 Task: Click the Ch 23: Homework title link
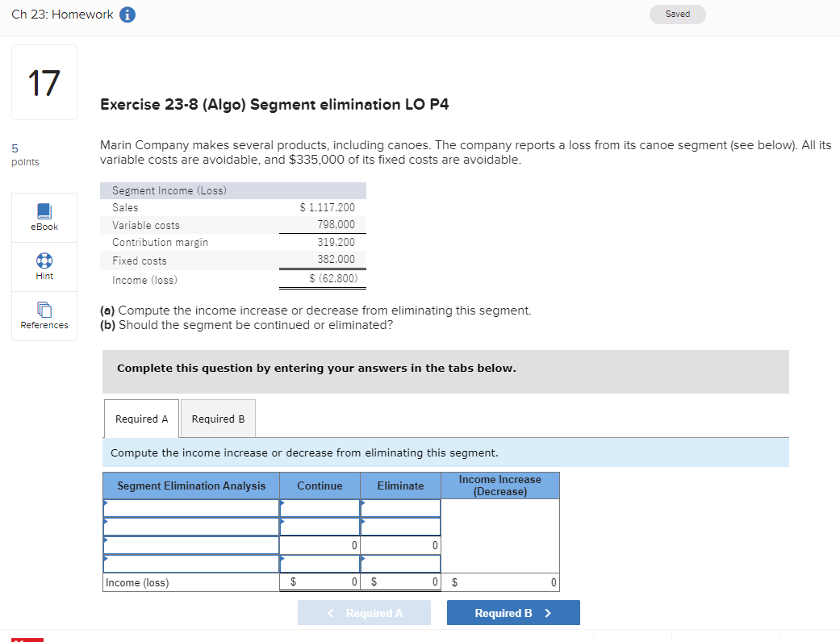click(x=61, y=14)
